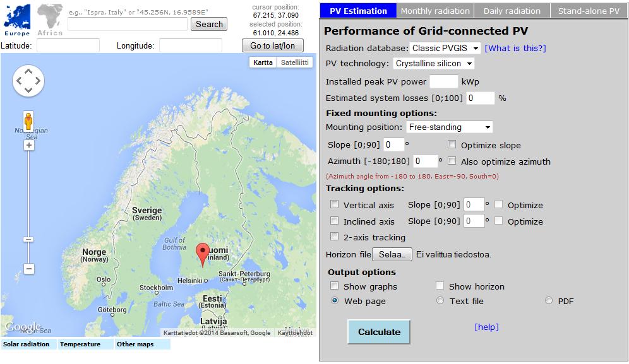629x364 pixels.
Task: Pick up the Street View pegman
Action: (x=28, y=121)
